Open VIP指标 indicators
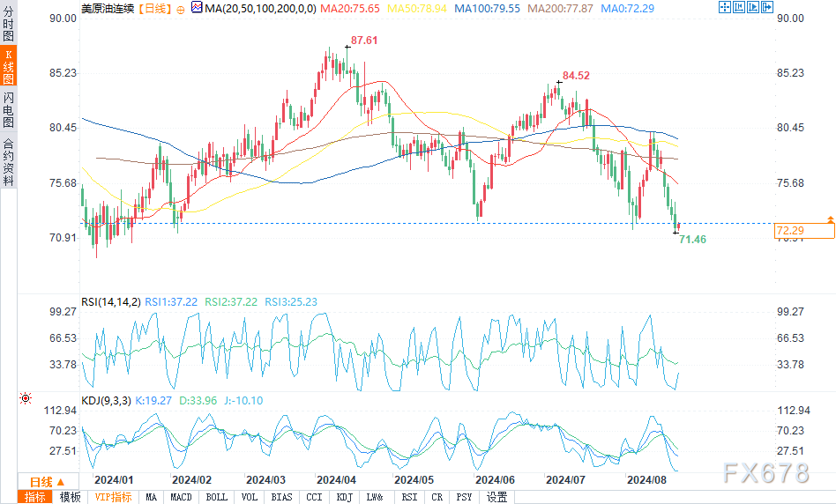This screenshot has width=836, height=504. tap(113, 497)
